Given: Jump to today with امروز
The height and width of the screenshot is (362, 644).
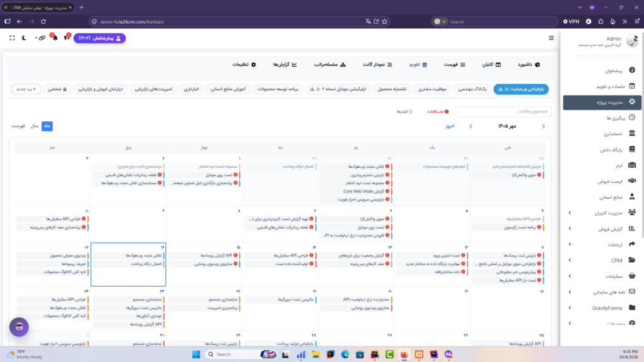Looking at the screenshot, I should coord(450,126).
